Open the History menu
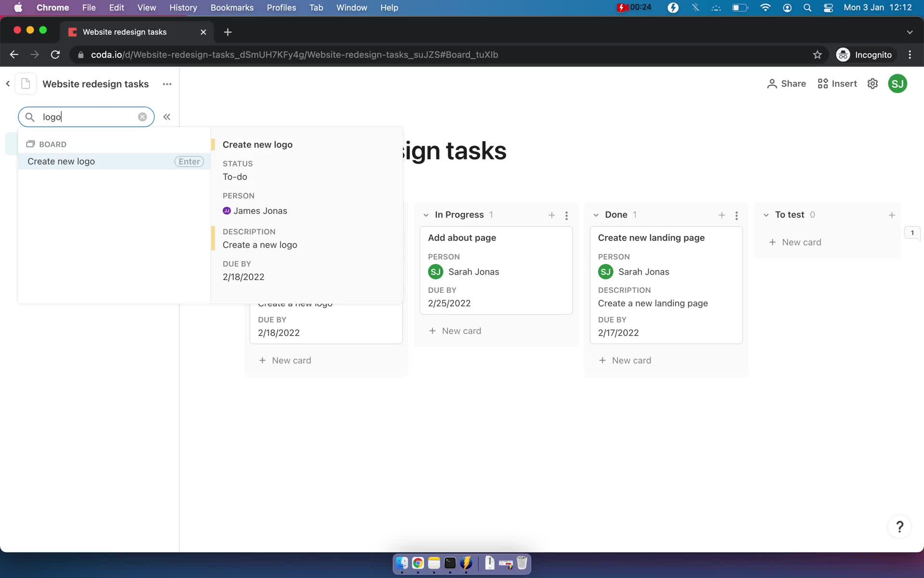Viewport: 924px width, 578px height. pyautogui.click(x=183, y=8)
